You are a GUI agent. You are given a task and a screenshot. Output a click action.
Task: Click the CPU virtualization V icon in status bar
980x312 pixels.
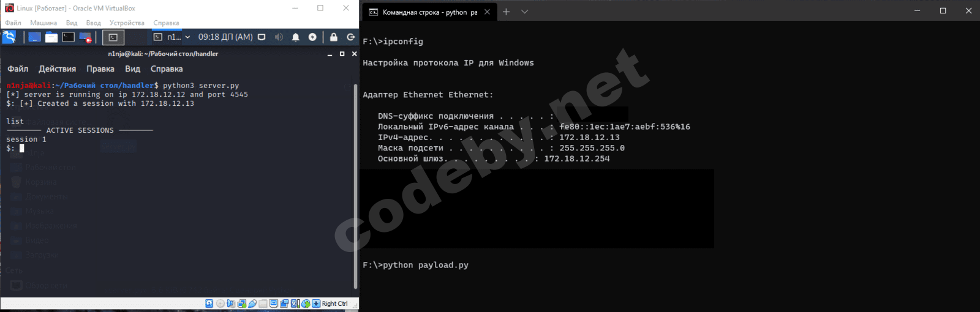point(295,303)
